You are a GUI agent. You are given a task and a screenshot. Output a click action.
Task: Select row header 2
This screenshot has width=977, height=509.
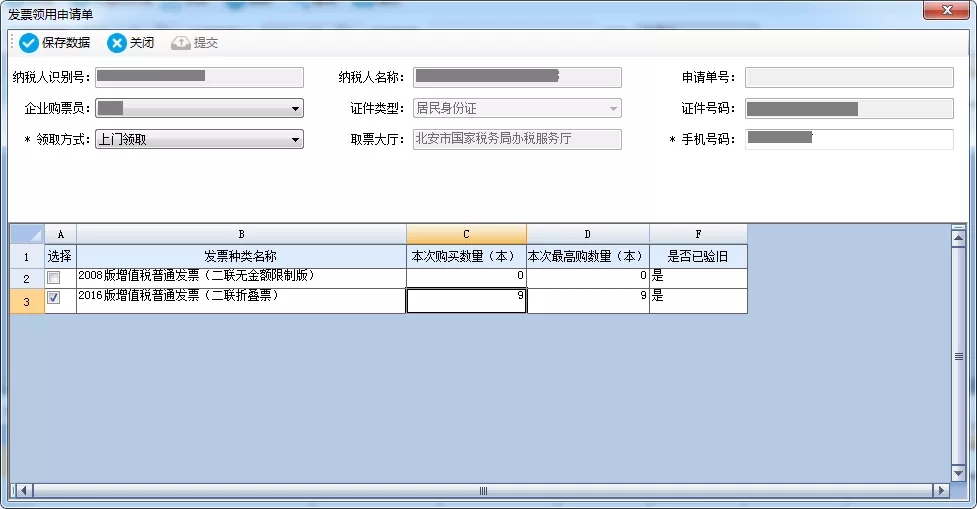pos(27,278)
